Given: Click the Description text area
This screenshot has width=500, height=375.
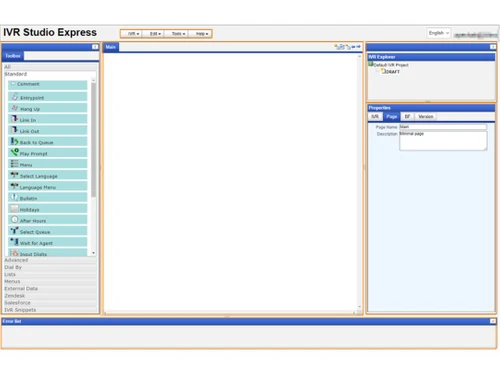Looking at the screenshot, I should (443, 141).
